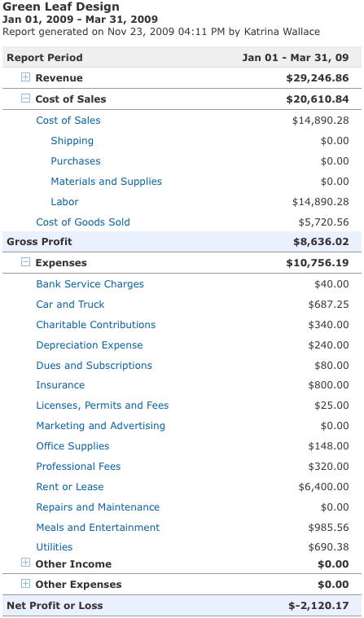The width and height of the screenshot is (364, 618).
Task: Open the Utilities account link
Action: click(55, 547)
